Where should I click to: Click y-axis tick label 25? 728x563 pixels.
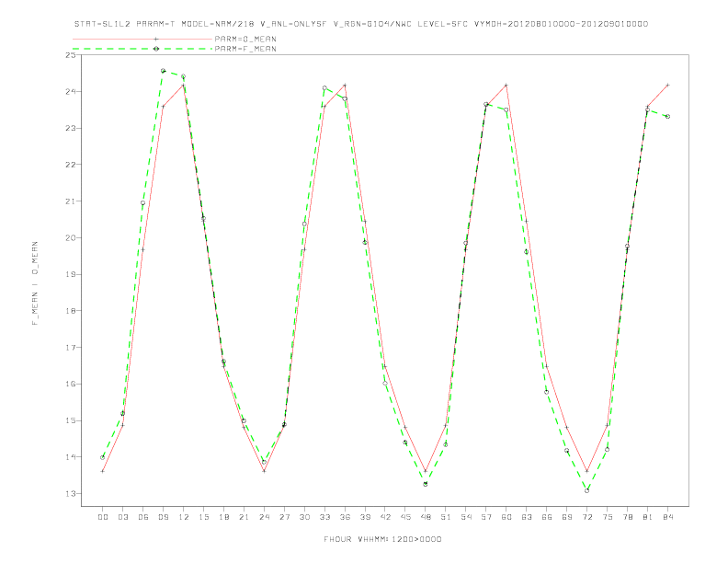coord(71,55)
